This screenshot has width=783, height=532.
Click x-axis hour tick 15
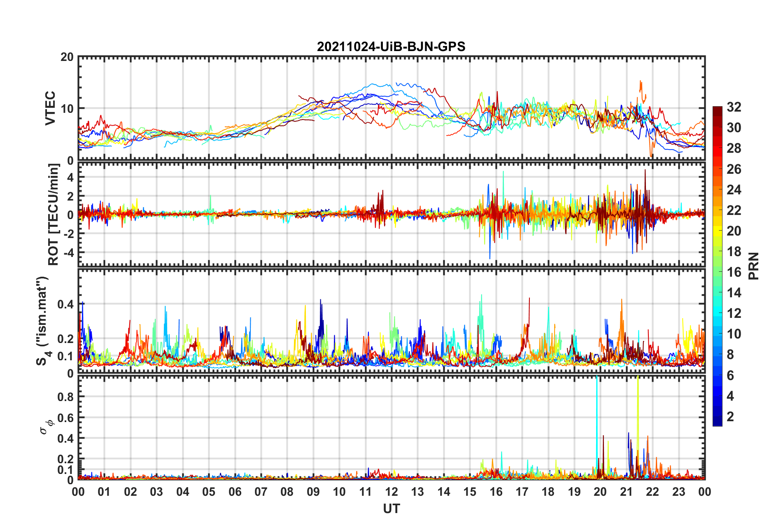(x=470, y=492)
